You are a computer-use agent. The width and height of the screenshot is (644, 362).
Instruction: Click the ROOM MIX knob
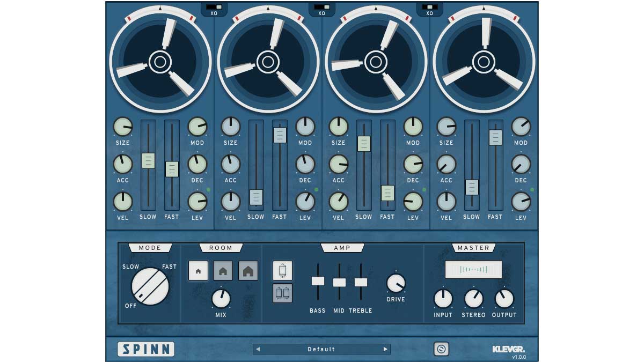(x=221, y=299)
